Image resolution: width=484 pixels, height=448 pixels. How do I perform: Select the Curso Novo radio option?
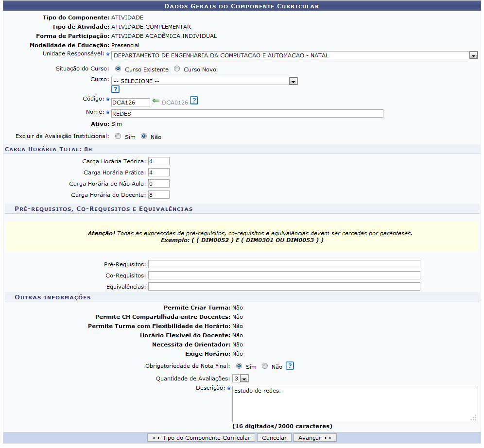pos(177,69)
